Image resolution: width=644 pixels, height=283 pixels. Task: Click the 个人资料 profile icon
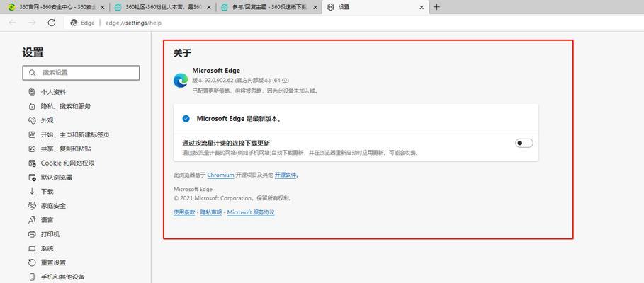pyautogui.click(x=32, y=92)
